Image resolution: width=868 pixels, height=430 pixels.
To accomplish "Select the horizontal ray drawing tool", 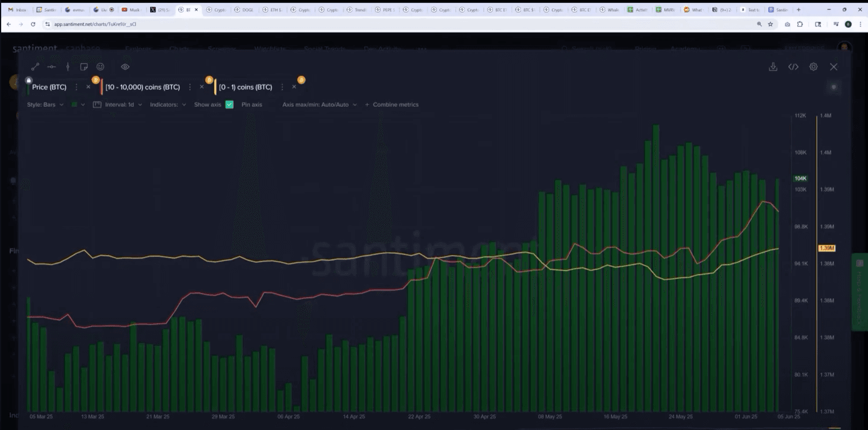I will 51,67.
